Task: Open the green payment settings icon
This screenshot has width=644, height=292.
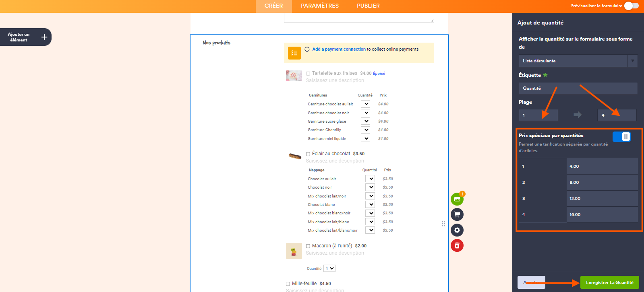Action: tap(457, 199)
